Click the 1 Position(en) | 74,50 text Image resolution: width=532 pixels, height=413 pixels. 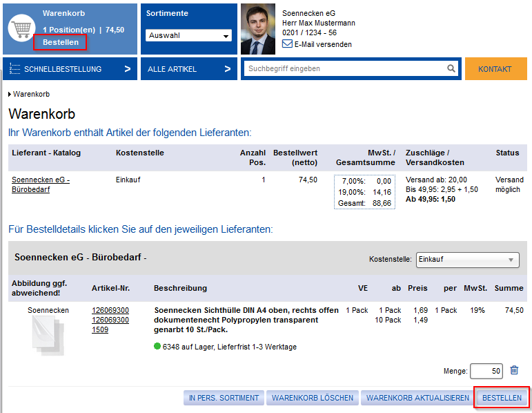(x=83, y=30)
